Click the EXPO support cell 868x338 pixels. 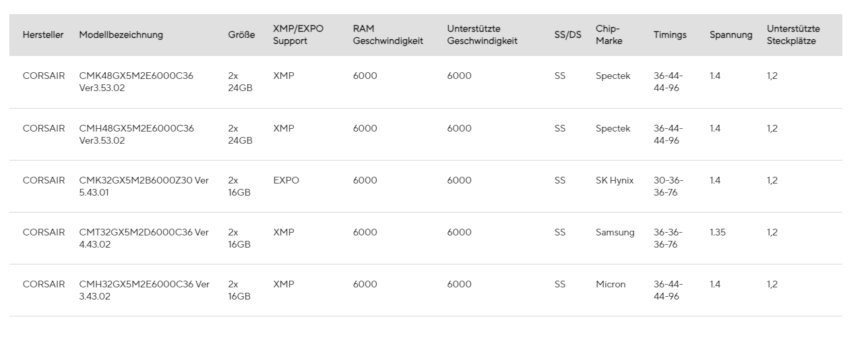pos(286,181)
